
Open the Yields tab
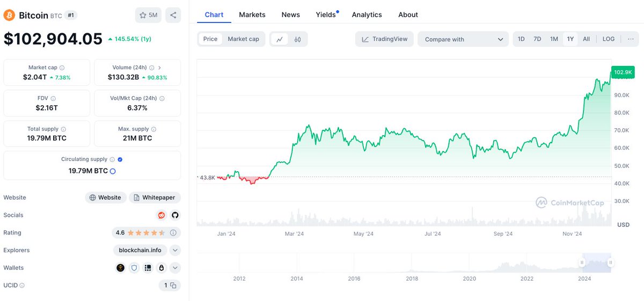coord(326,14)
